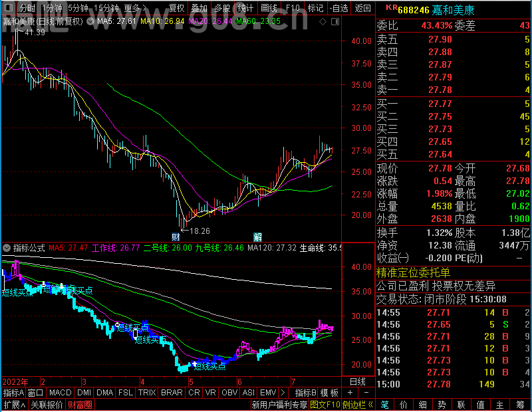Screen dimensions: 532x412
Task: Activate the 画线 drawing tool
Action: click(x=269, y=8)
